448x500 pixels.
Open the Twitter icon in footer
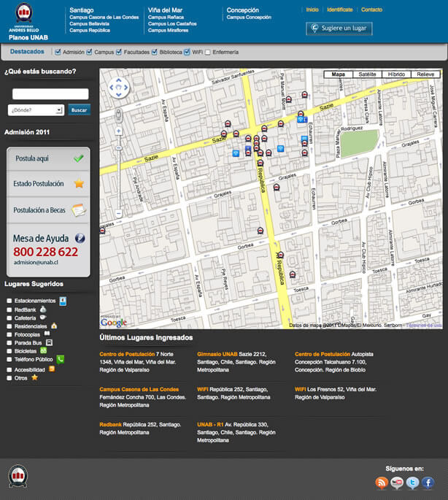tap(412, 482)
